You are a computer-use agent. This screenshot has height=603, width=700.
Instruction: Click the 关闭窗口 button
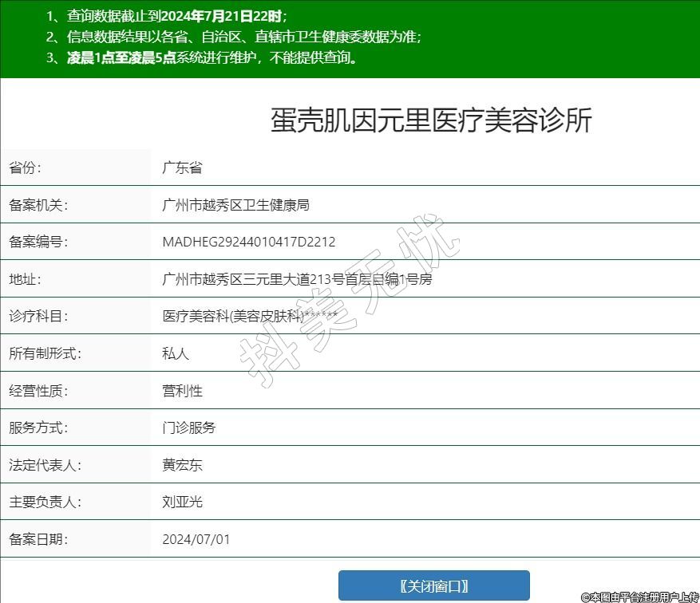433,585
